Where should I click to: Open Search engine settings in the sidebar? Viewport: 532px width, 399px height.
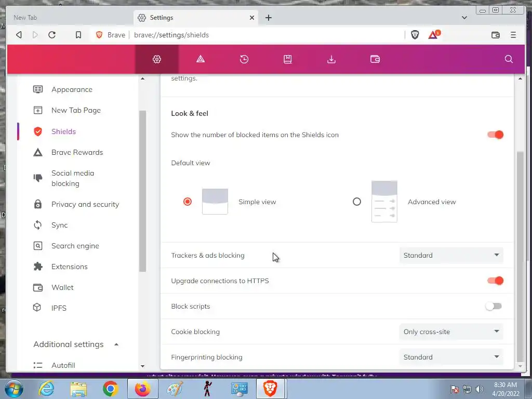[75, 246]
